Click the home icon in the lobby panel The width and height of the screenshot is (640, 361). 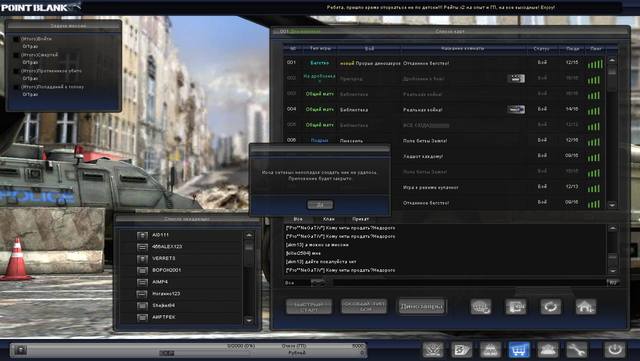pyautogui.click(x=586, y=307)
